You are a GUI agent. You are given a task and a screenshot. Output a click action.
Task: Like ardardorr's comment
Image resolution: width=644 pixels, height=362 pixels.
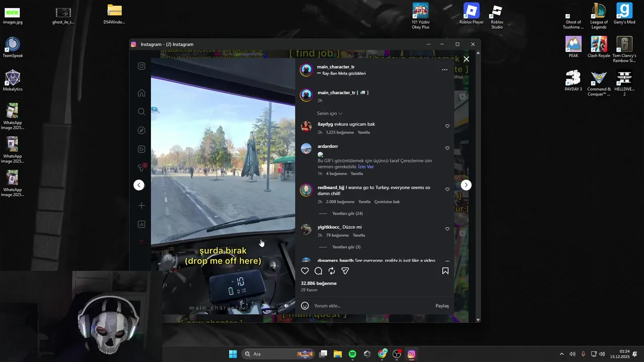click(447, 148)
